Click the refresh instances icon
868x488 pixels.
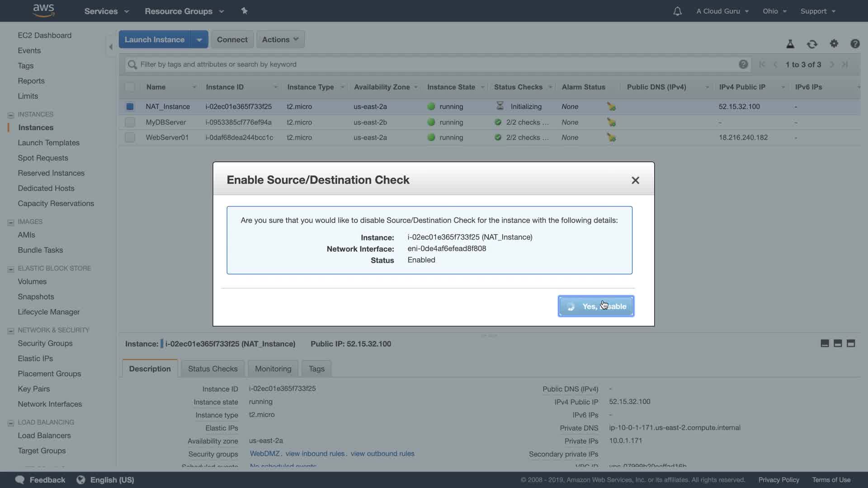[x=812, y=44]
